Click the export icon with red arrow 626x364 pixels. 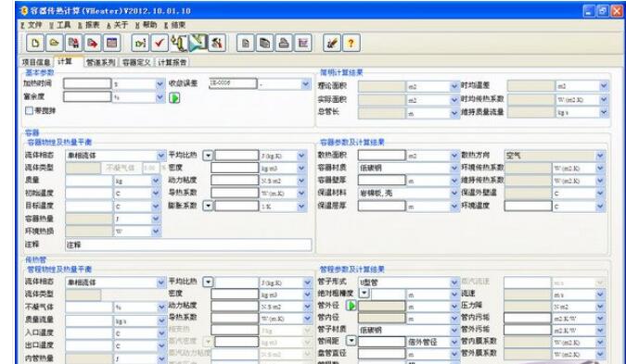coord(93,43)
